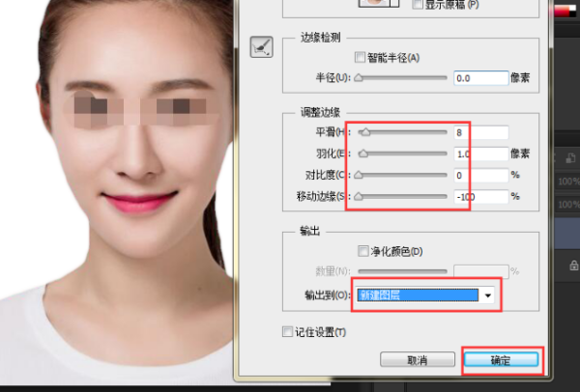The width and height of the screenshot is (580, 392).
Task: Select the Refine Radius brush tool icon
Action: (262, 47)
